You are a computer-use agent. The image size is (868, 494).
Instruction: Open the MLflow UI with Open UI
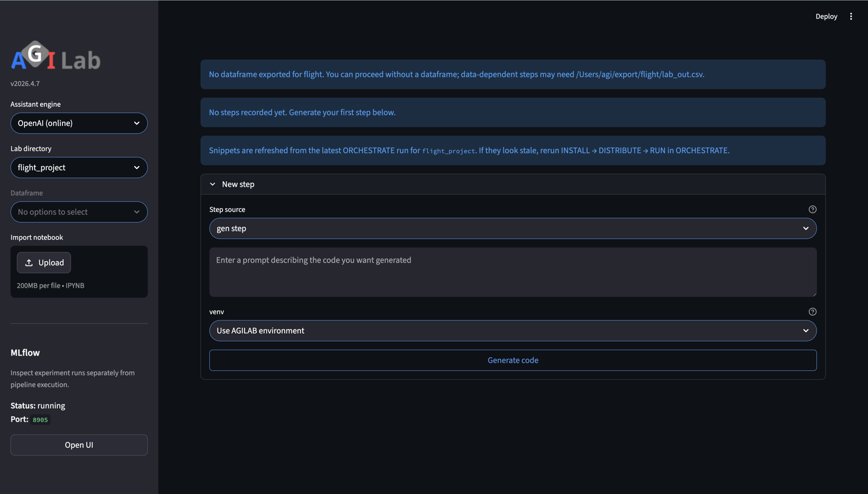[x=79, y=445]
